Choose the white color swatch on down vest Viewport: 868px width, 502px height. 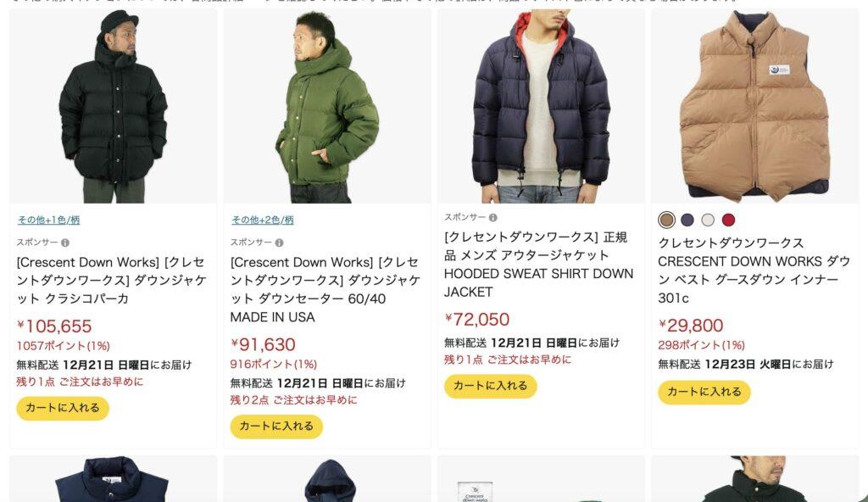(708, 220)
